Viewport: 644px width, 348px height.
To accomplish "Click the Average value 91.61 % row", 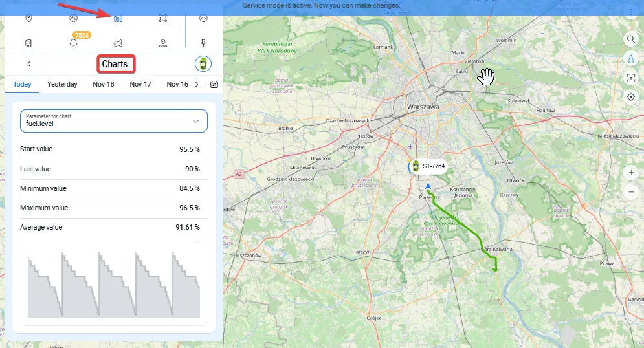I will tap(114, 227).
